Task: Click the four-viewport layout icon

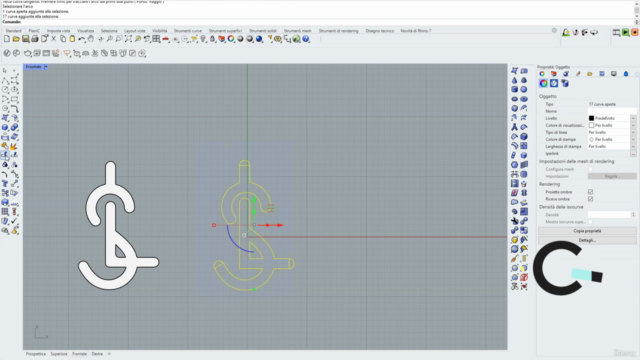Action: coord(156,39)
